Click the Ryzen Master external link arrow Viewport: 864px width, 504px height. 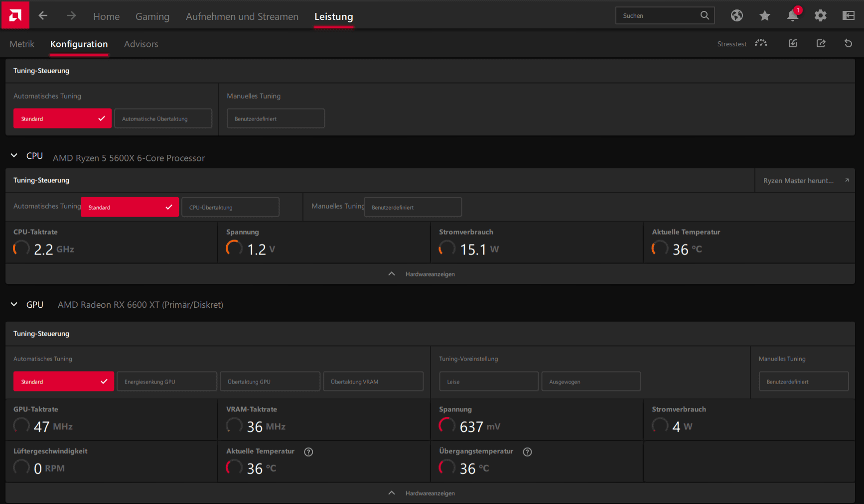click(847, 180)
